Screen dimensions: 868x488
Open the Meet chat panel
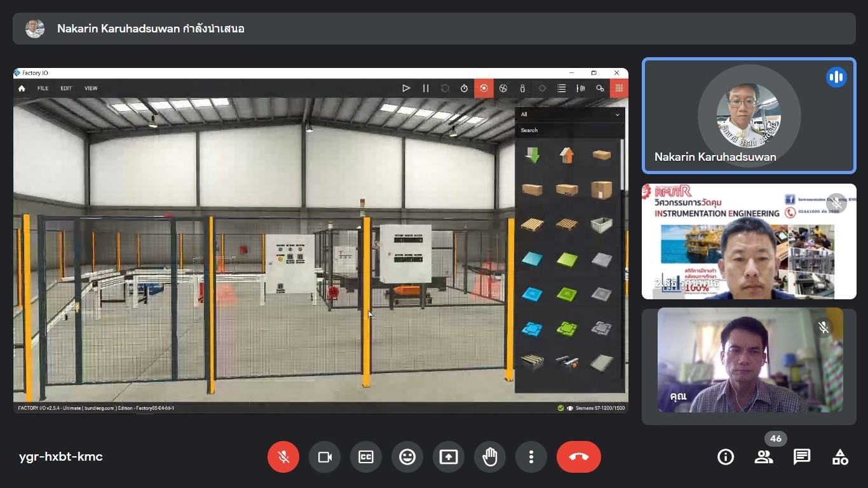pos(802,457)
